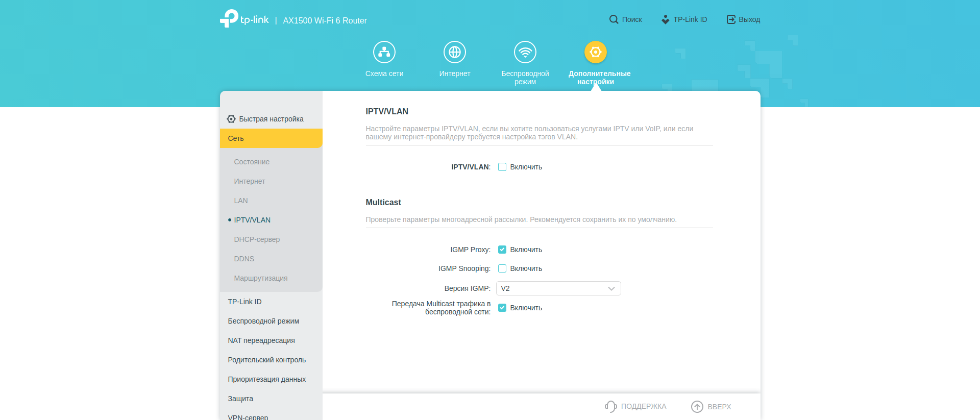Select the Advanced settings gear icon
Viewport: 980px width, 420px height.
(595, 52)
